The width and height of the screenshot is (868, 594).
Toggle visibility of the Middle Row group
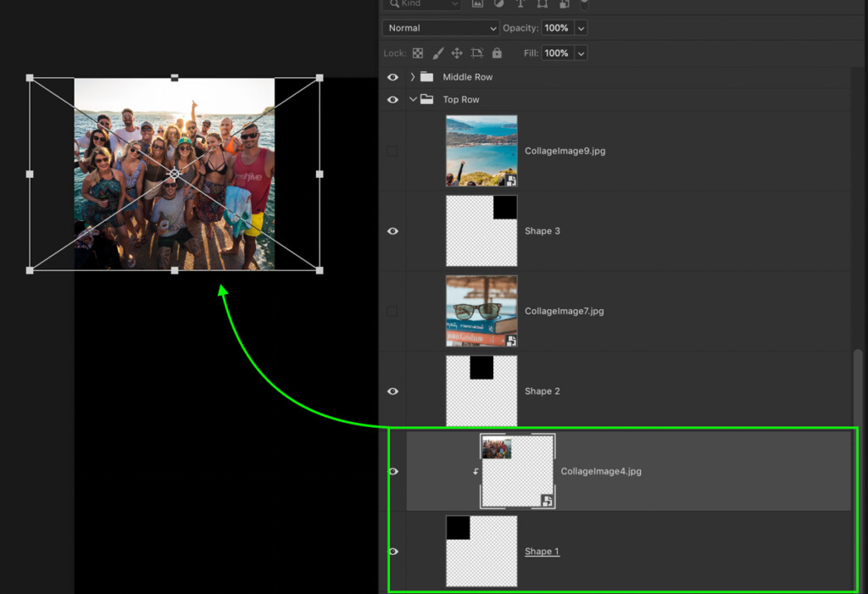[392, 77]
